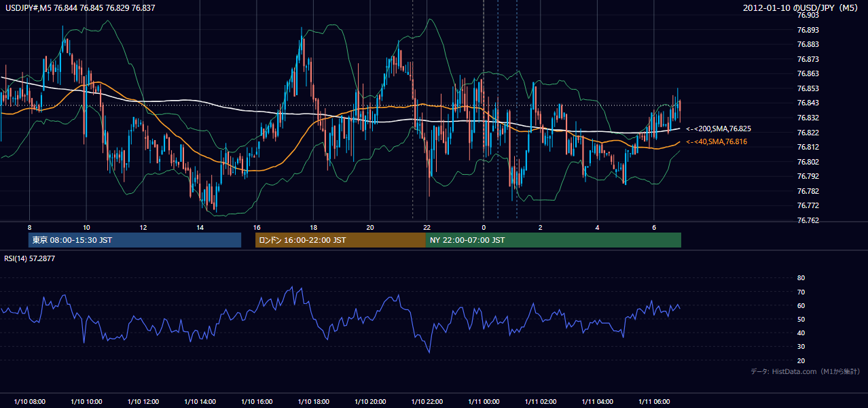Viewport: 868px width, 408px height.
Task: Click RSI scale value 50
Action: coord(801,319)
